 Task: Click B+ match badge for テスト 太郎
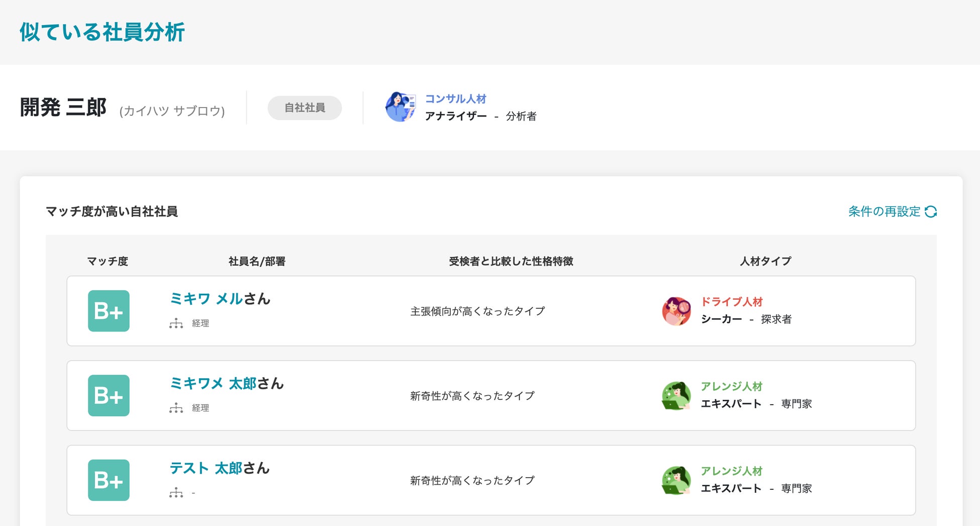click(109, 480)
